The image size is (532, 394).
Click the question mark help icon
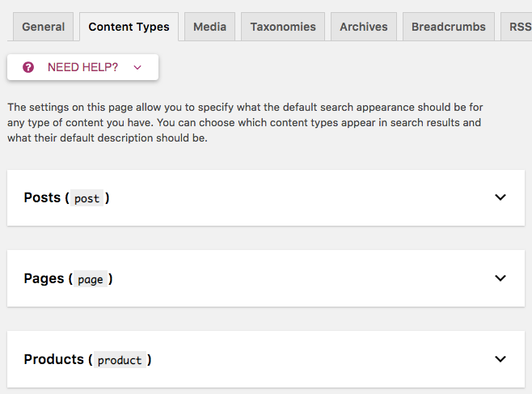[x=28, y=67]
